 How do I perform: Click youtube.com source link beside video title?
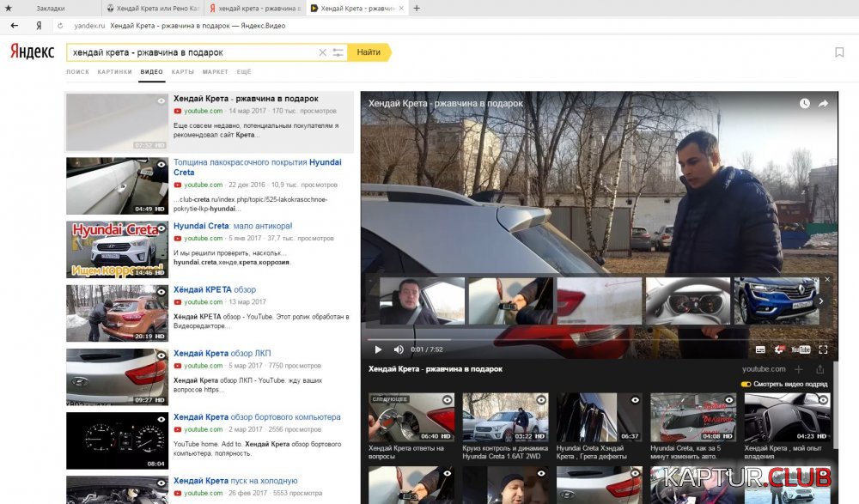click(764, 369)
